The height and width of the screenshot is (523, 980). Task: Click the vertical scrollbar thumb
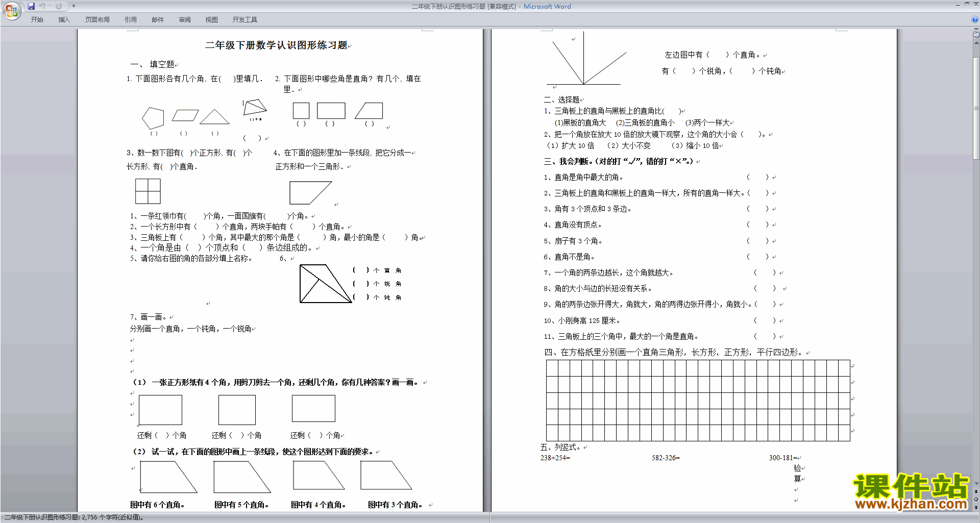coord(976,108)
